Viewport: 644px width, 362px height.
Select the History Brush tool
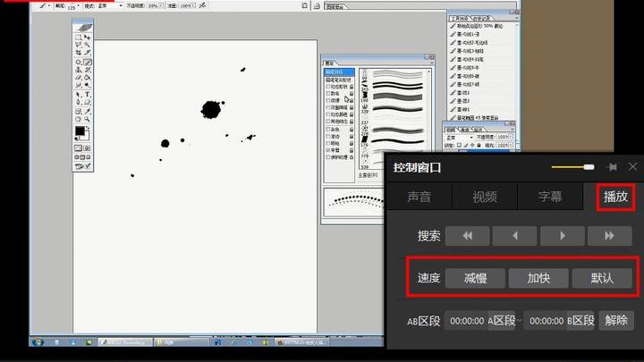click(87, 70)
